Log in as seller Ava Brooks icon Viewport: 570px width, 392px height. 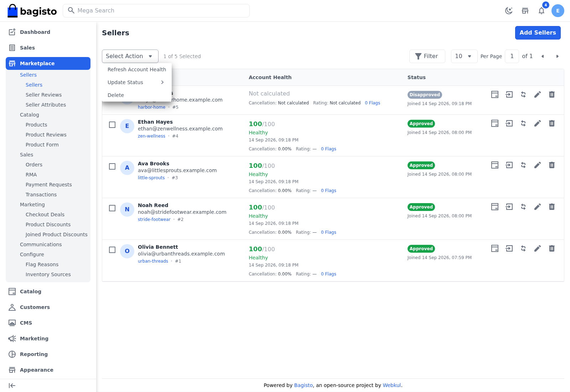tap(509, 165)
